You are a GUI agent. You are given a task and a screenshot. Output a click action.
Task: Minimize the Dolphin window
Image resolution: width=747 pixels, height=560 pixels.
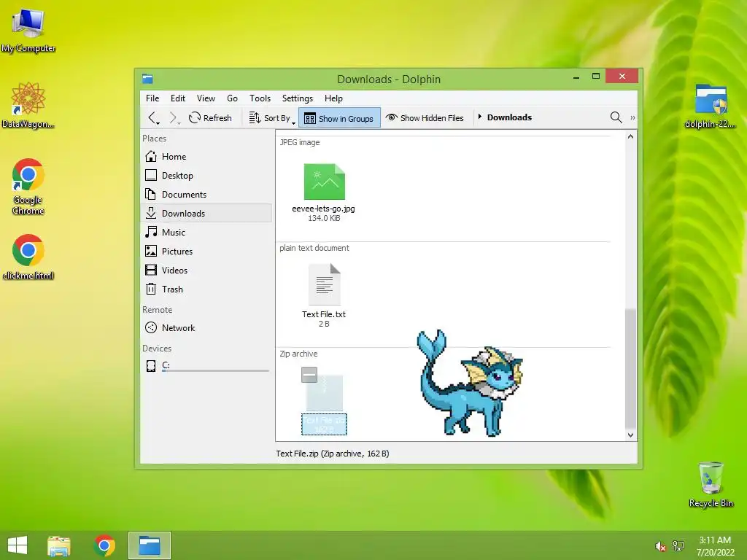(576, 77)
